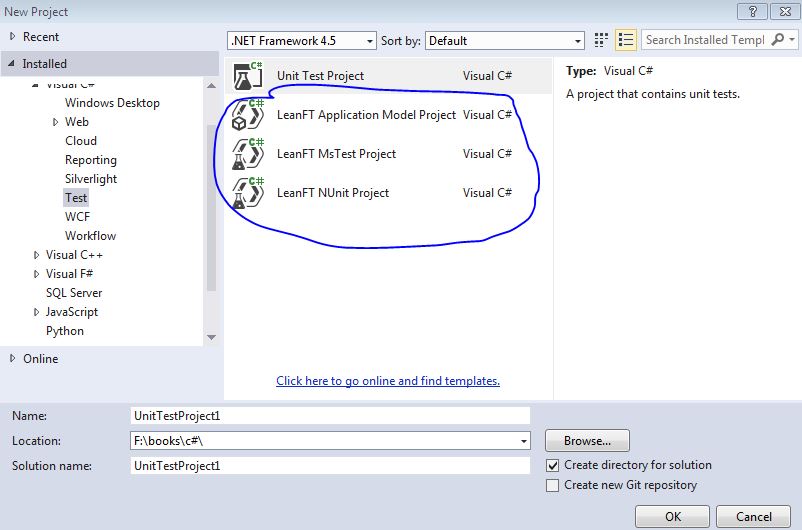Expand the Recent section
802x530 pixels.
point(13,37)
